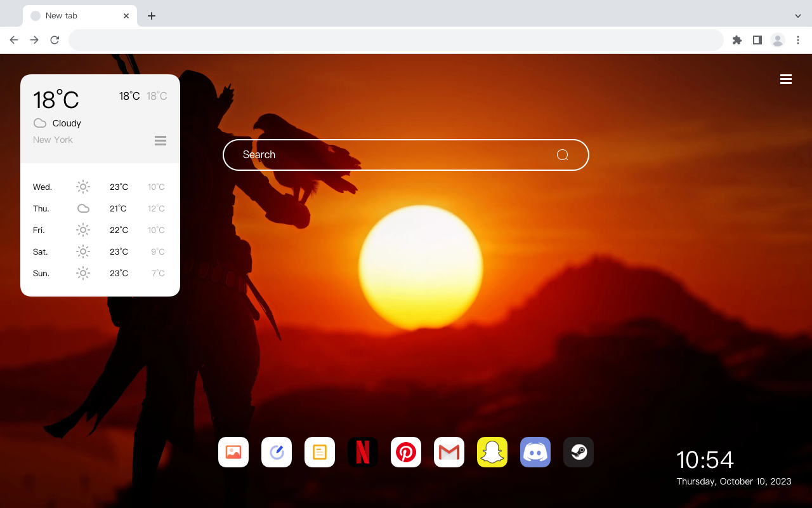812x508 pixels.
Task: Select the Fri. forecast day label
Action: pyautogui.click(x=39, y=230)
